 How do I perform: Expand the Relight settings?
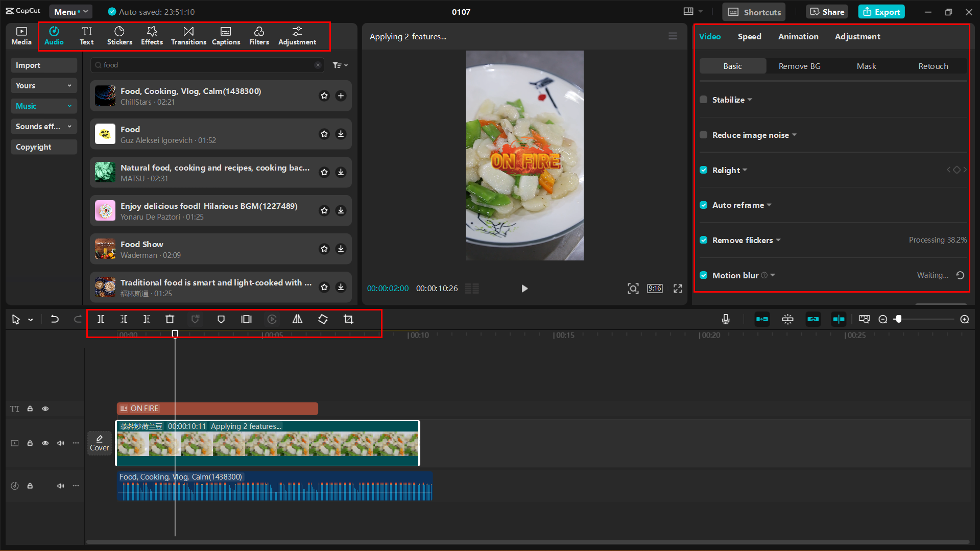(x=745, y=170)
